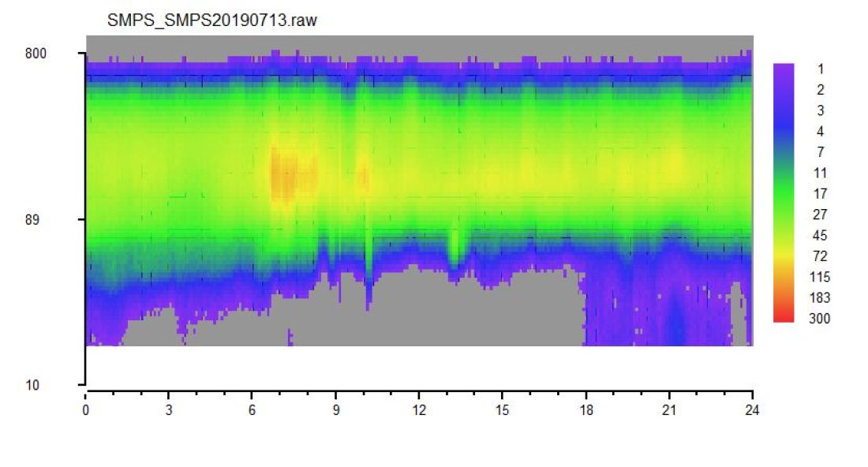
Task: Click the orange hotspot near hour 7
Action: point(283,176)
